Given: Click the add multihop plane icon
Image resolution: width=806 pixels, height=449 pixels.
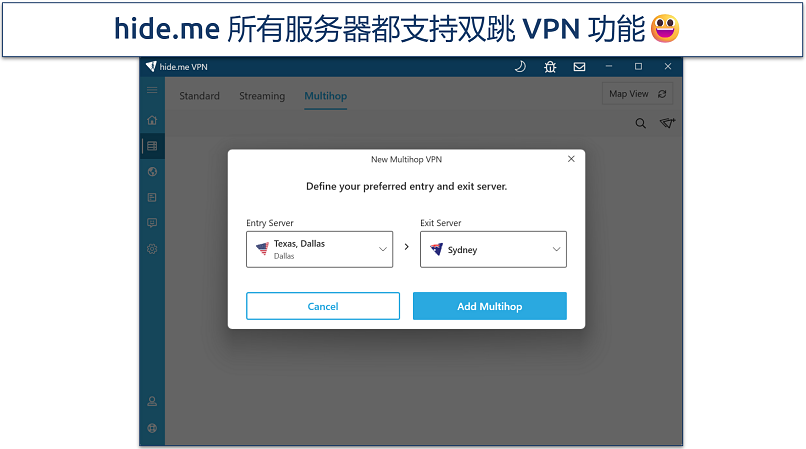Looking at the screenshot, I should [667, 123].
